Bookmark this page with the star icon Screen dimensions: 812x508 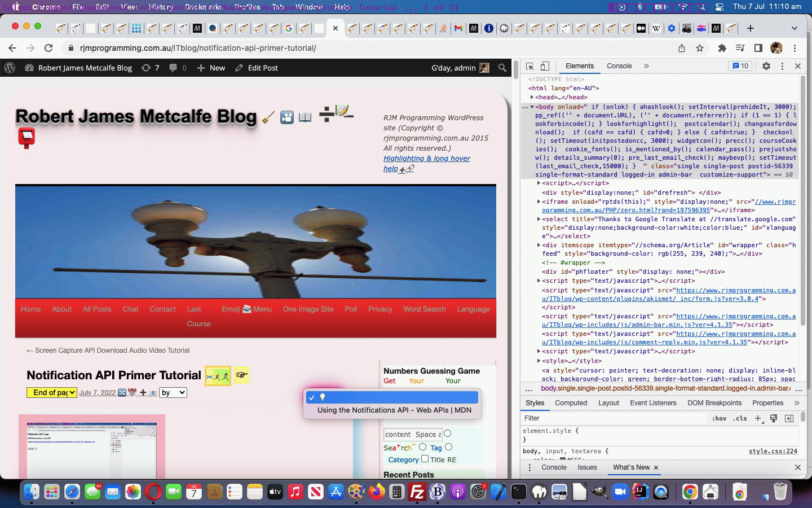700,48
